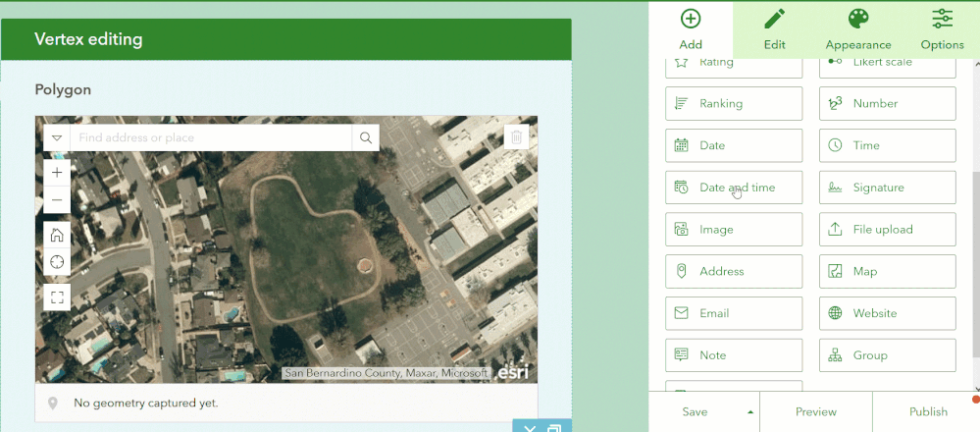Add a Map question
The width and height of the screenshot is (980, 432).
coord(888,271)
